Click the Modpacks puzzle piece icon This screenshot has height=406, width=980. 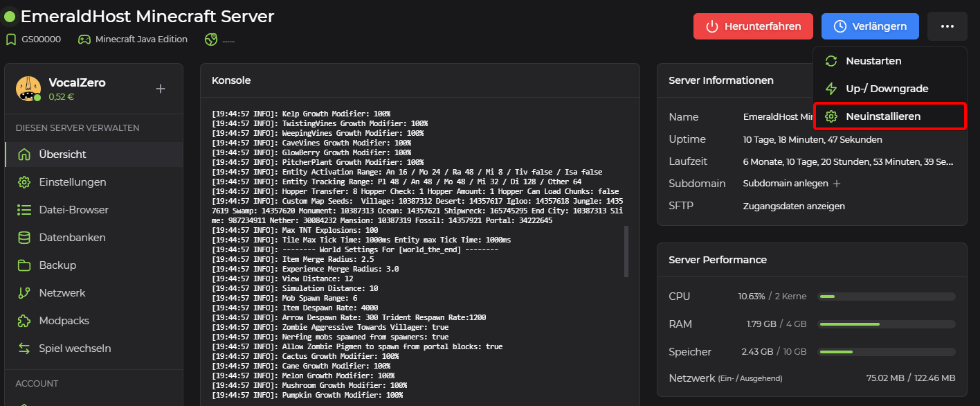pos(24,321)
